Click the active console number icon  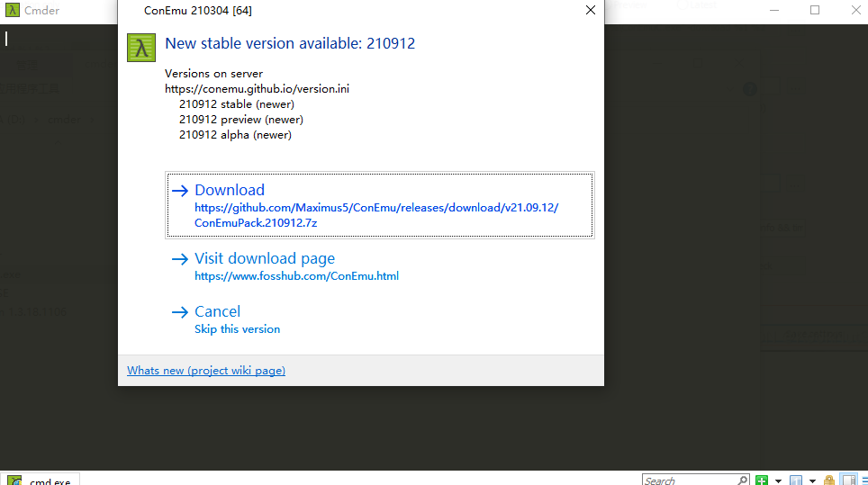[x=795, y=480]
